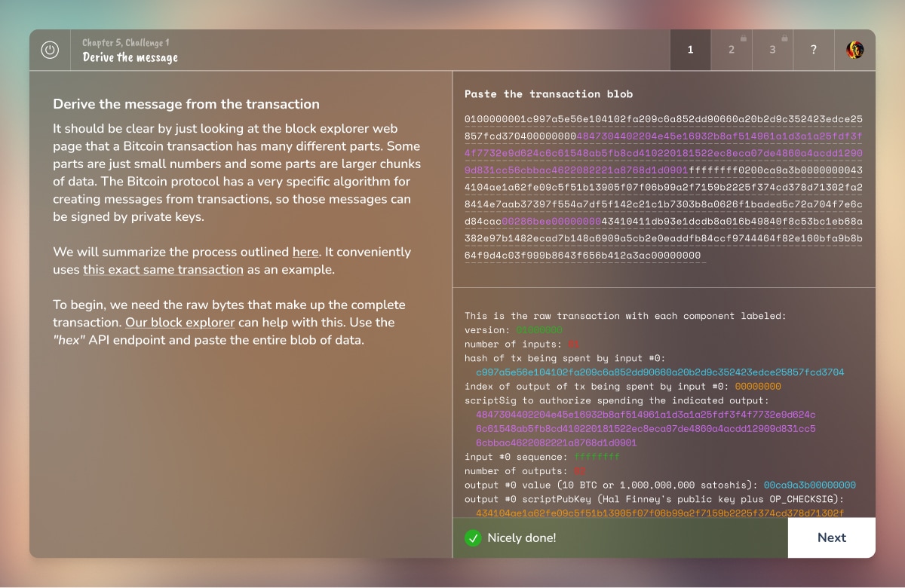905x588 pixels.
Task: Switch to the active step 1 tab
Action: 690,49
